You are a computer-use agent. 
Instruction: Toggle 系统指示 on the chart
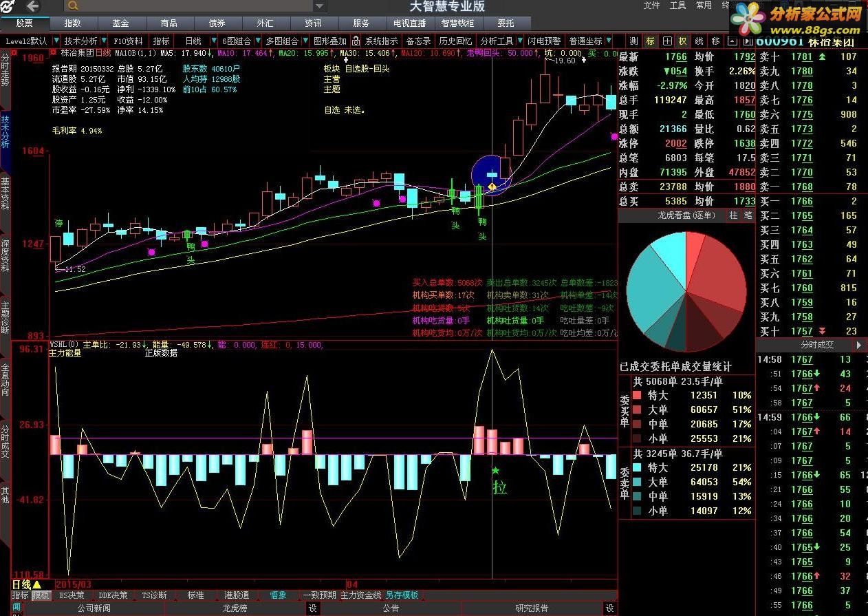click(x=381, y=41)
